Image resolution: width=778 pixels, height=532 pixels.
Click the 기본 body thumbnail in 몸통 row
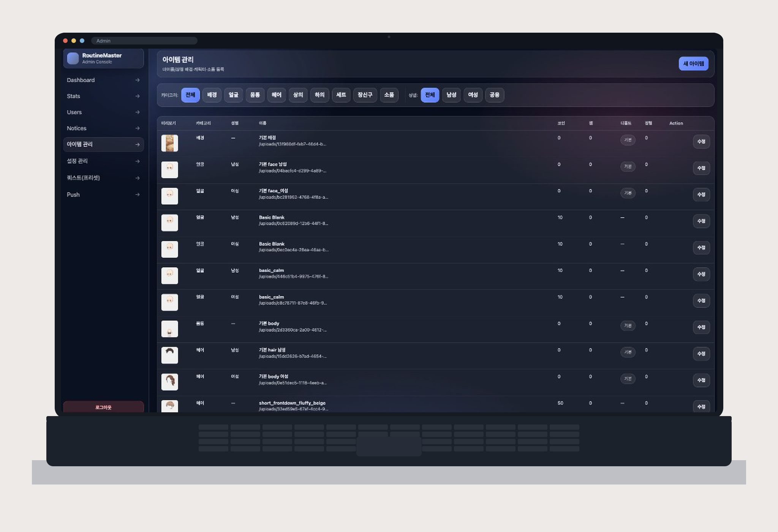coord(169,329)
